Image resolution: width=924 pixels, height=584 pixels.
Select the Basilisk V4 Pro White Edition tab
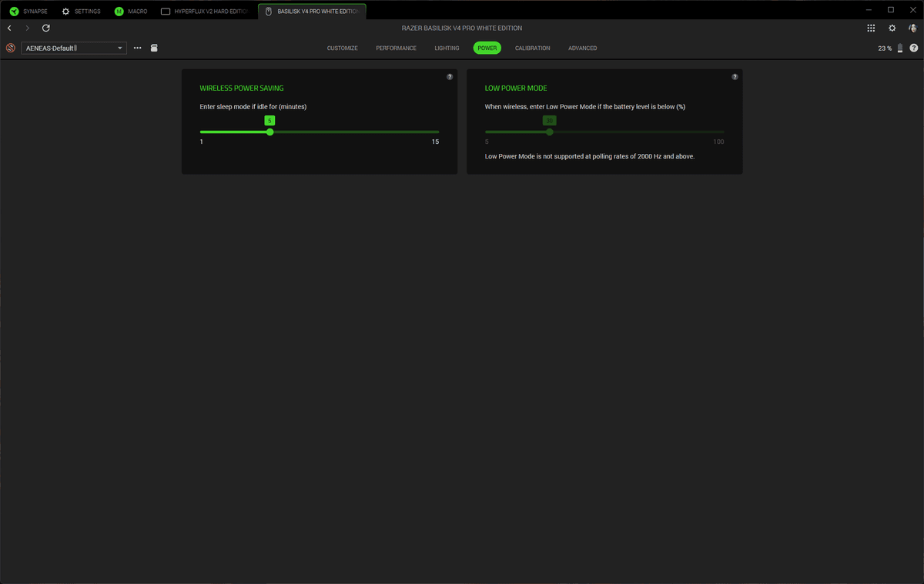point(312,12)
